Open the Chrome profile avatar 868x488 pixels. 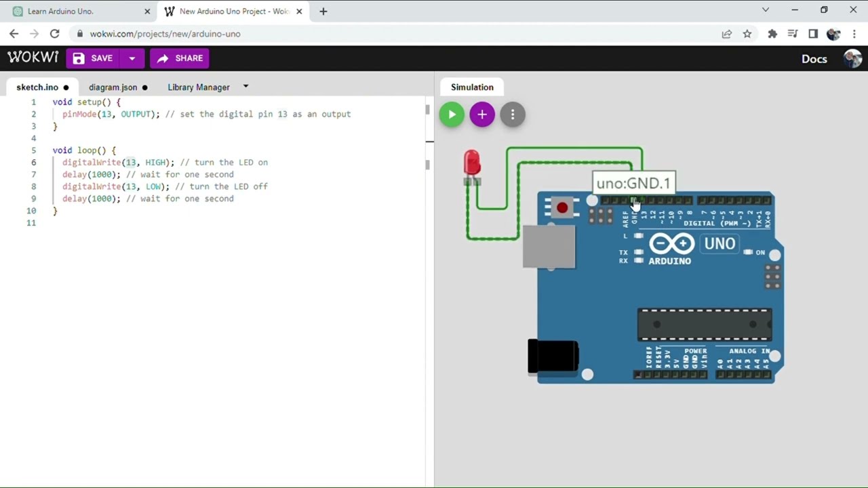[833, 34]
